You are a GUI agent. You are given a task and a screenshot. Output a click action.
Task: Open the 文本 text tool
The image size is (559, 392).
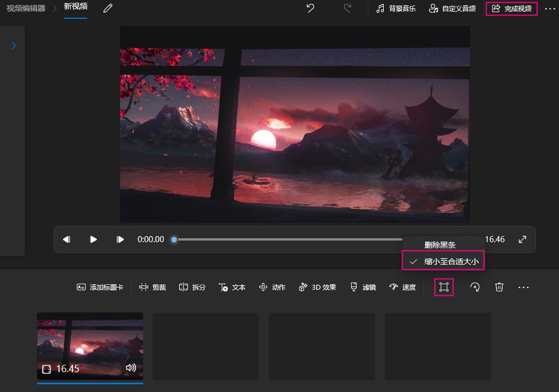pyautogui.click(x=232, y=288)
